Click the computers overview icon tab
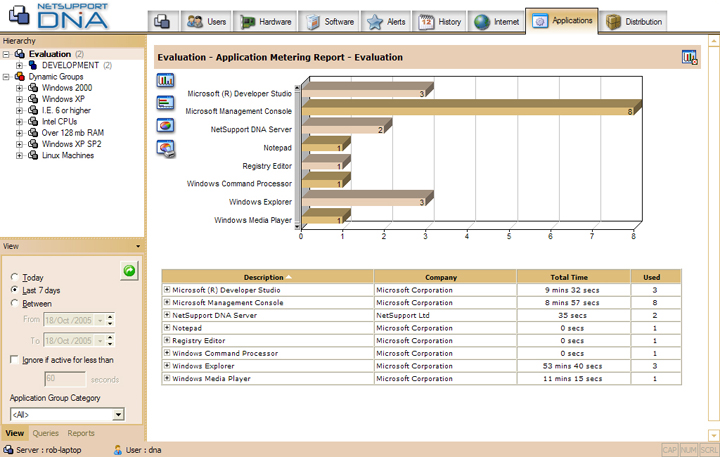Image resolution: width=720 pixels, height=457 pixels. [163, 22]
